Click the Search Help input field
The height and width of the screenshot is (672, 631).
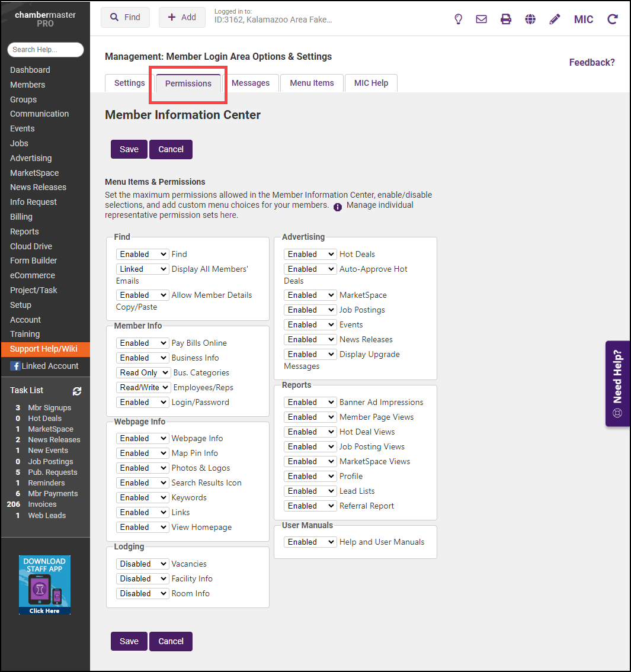point(46,50)
